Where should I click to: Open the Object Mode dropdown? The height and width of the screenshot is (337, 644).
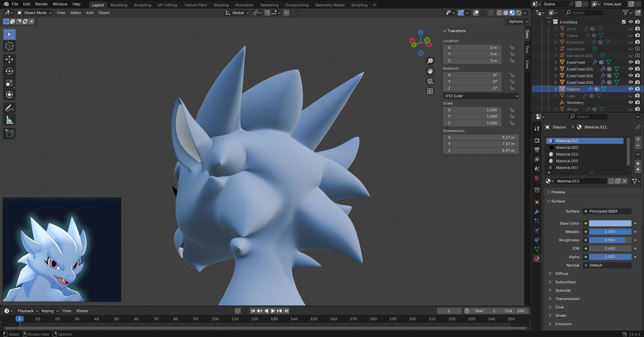pos(35,13)
